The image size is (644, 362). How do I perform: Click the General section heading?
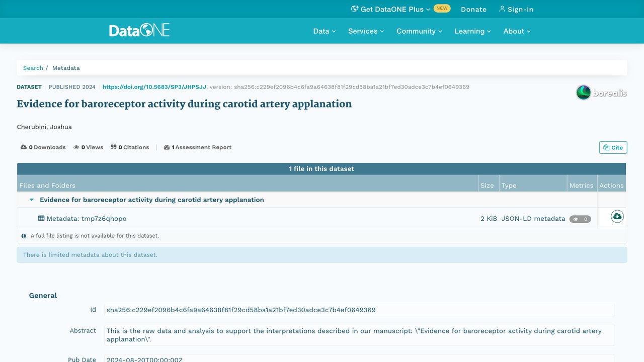[43, 296]
